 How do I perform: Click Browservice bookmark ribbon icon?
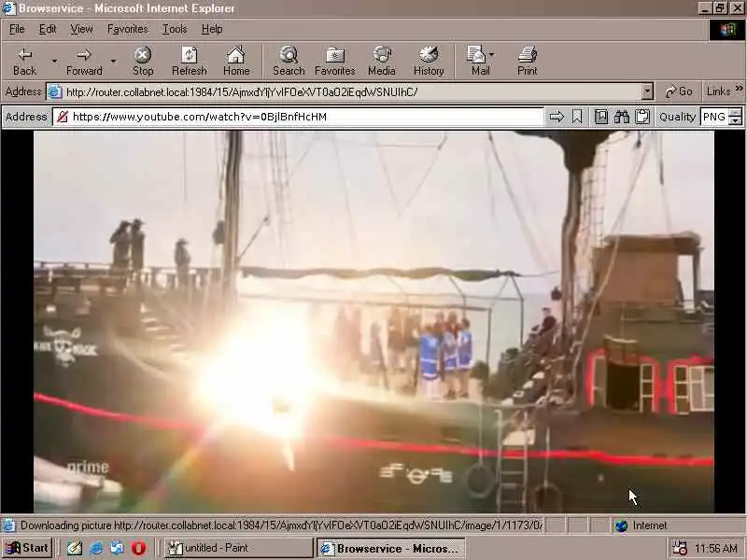(577, 117)
